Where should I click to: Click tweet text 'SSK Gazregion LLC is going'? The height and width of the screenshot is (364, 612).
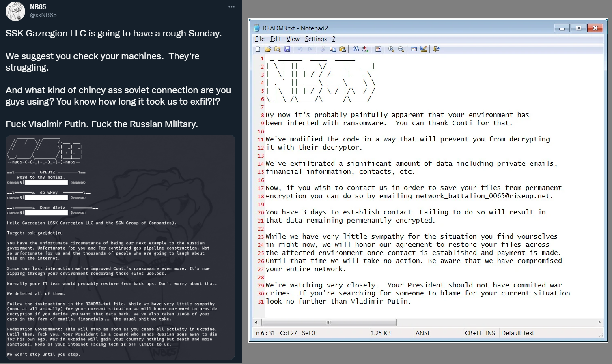point(114,34)
